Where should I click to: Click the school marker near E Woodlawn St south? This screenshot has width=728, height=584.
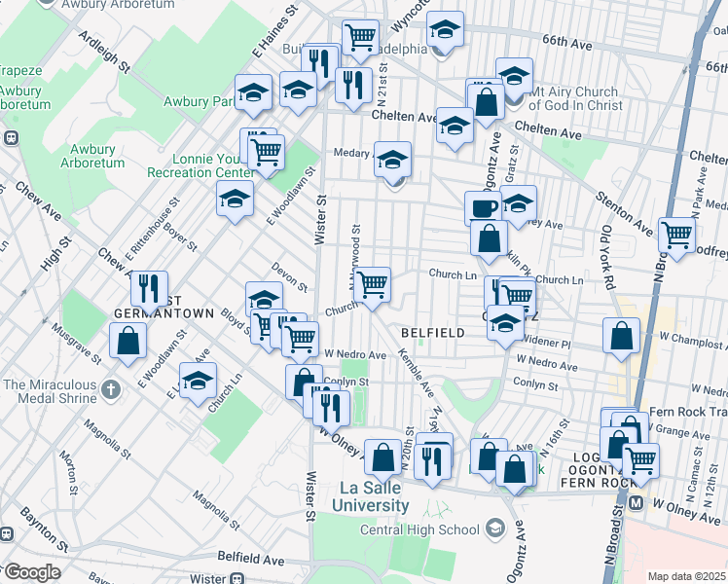(198, 382)
